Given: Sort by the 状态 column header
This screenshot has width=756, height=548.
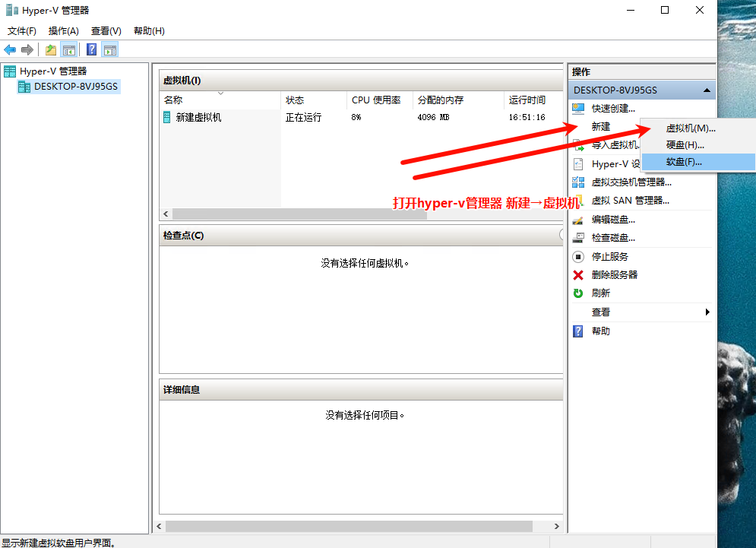Looking at the screenshot, I should 313,100.
